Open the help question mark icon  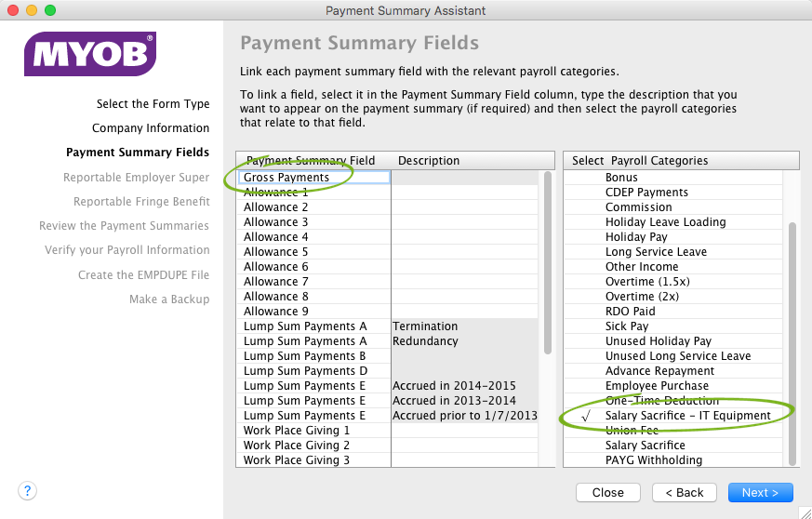(28, 490)
